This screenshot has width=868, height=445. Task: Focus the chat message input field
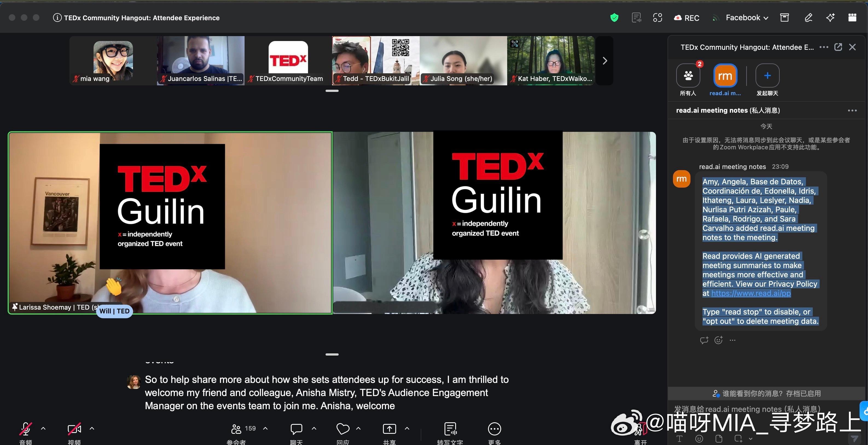(x=747, y=409)
